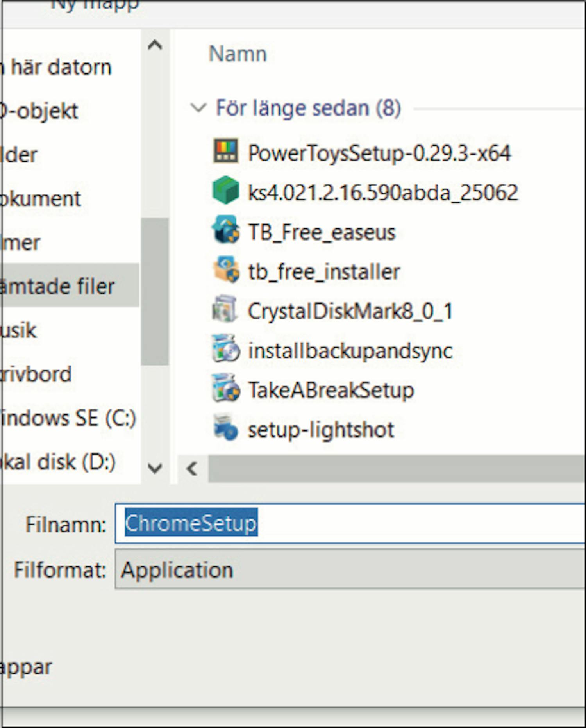Open Bilder in the navigation pane

point(19,155)
